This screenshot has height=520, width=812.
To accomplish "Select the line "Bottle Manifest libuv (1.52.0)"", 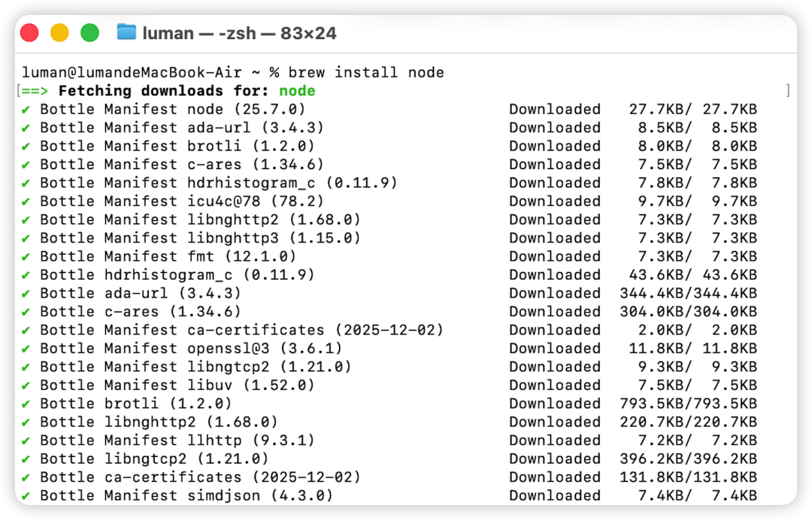I will click(177, 385).
